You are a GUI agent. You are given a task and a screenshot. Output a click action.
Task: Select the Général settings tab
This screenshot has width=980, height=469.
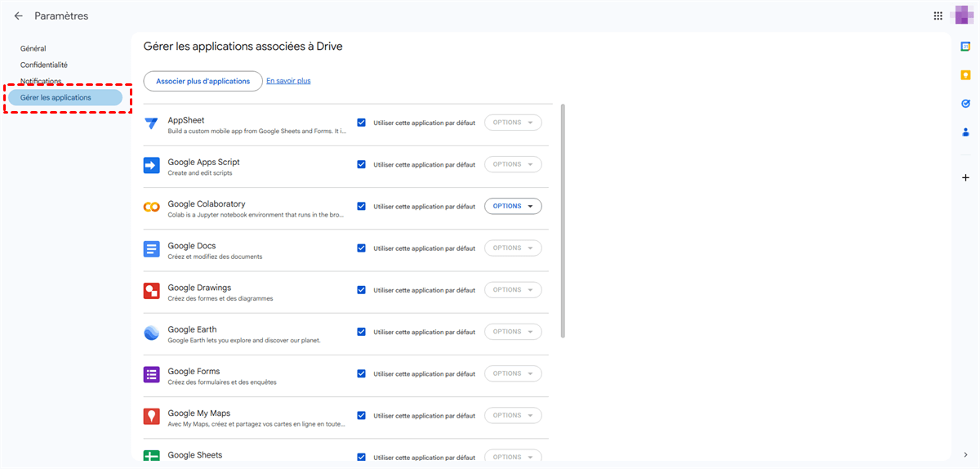tap(33, 49)
